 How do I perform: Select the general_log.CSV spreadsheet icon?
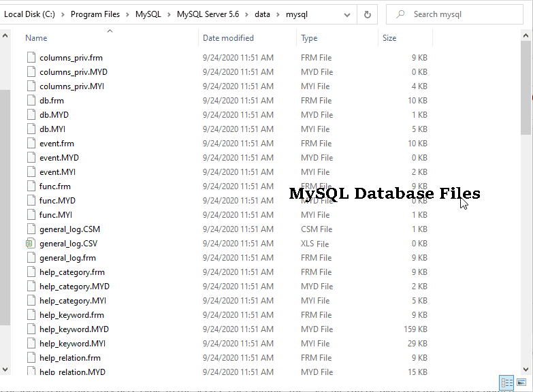pyautogui.click(x=31, y=244)
